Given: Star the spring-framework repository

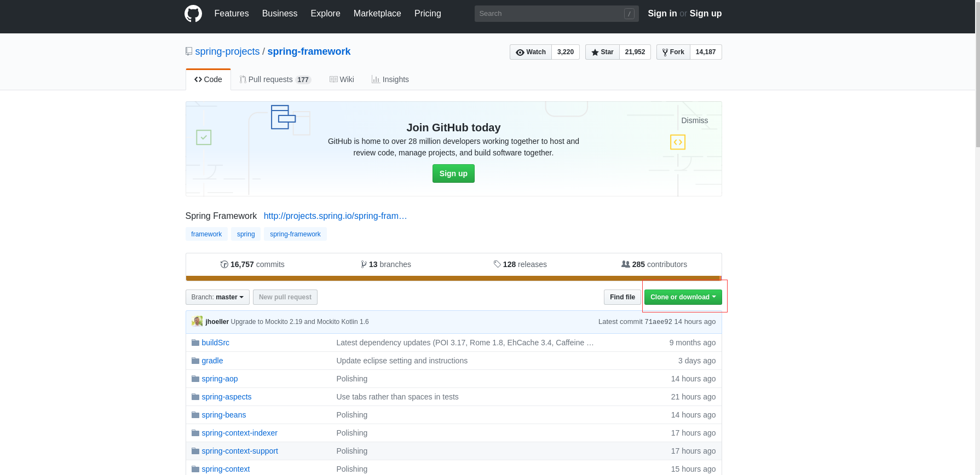Looking at the screenshot, I should tap(602, 52).
